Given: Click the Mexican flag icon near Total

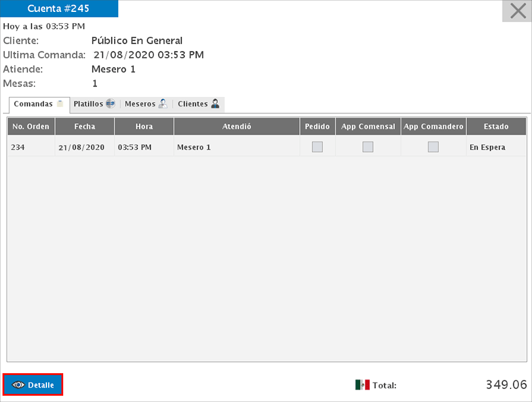Looking at the screenshot, I should (362, 385).
